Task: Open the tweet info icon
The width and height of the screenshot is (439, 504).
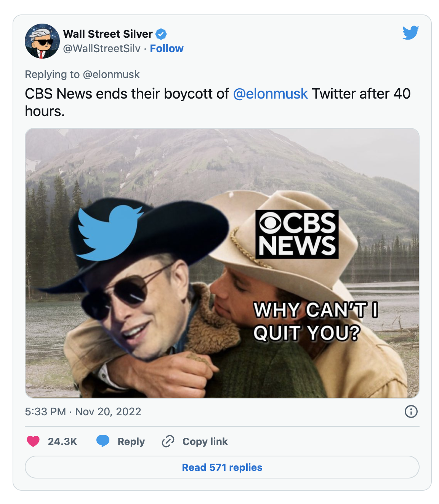Action: tap(411, 411)
